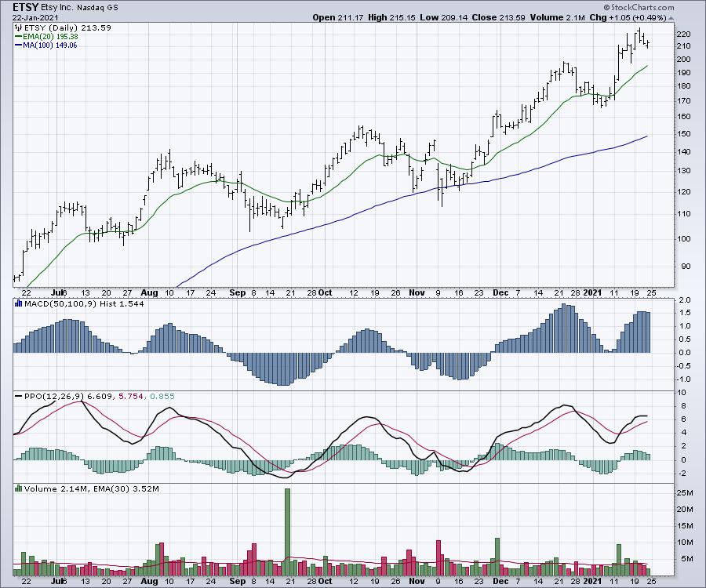Click the MACD(50,100,9) Hist 1.544 label
The height and width of the screenshot is (588, 706).
click(84, 303)
